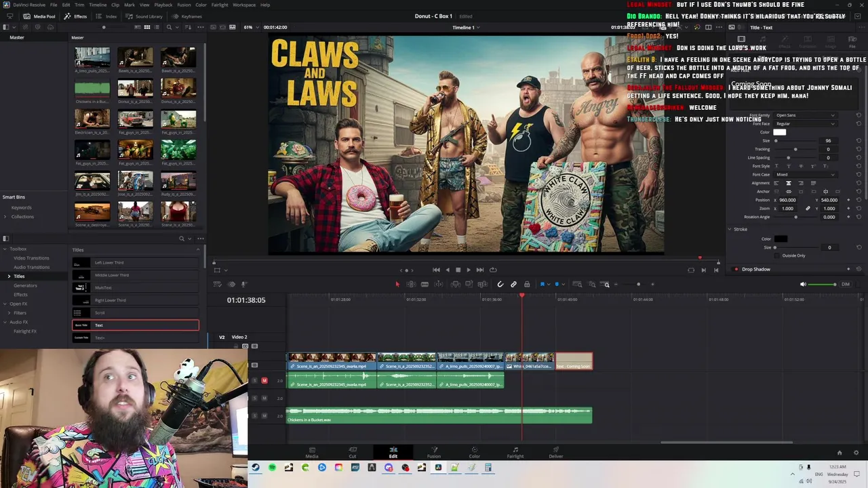Toggle the DIM audio button
Image resolution: width=868 pixels, height=488 pixels.
point(846,284)
